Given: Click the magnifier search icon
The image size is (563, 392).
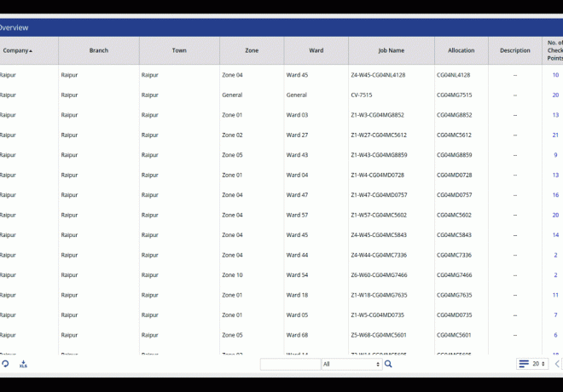Looking at the screenshot, I should tap(388, 364).
